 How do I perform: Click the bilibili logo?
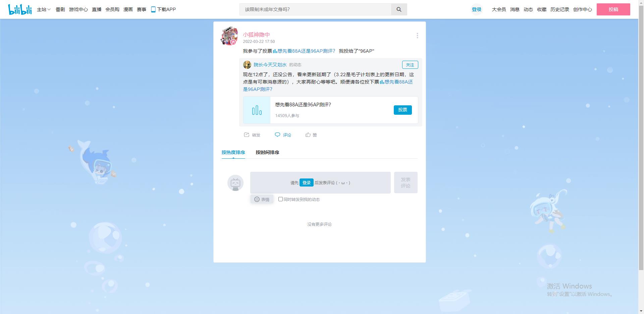tap(20, 9)
